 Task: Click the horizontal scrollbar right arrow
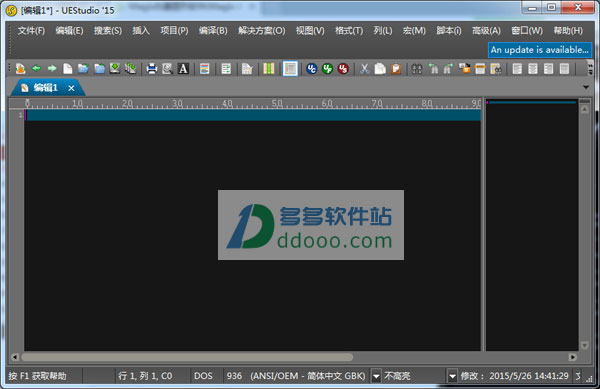(572, 357)
